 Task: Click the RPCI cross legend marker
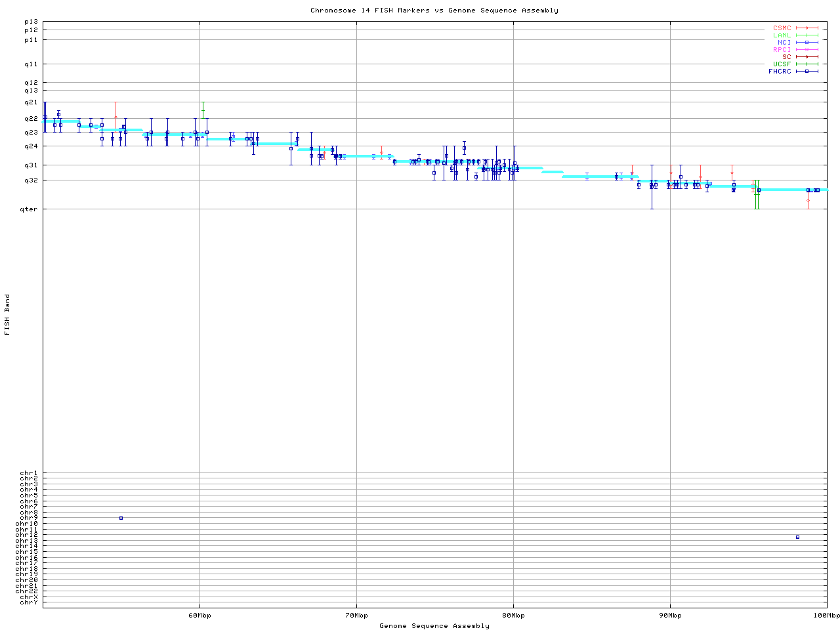click(807, 50)
